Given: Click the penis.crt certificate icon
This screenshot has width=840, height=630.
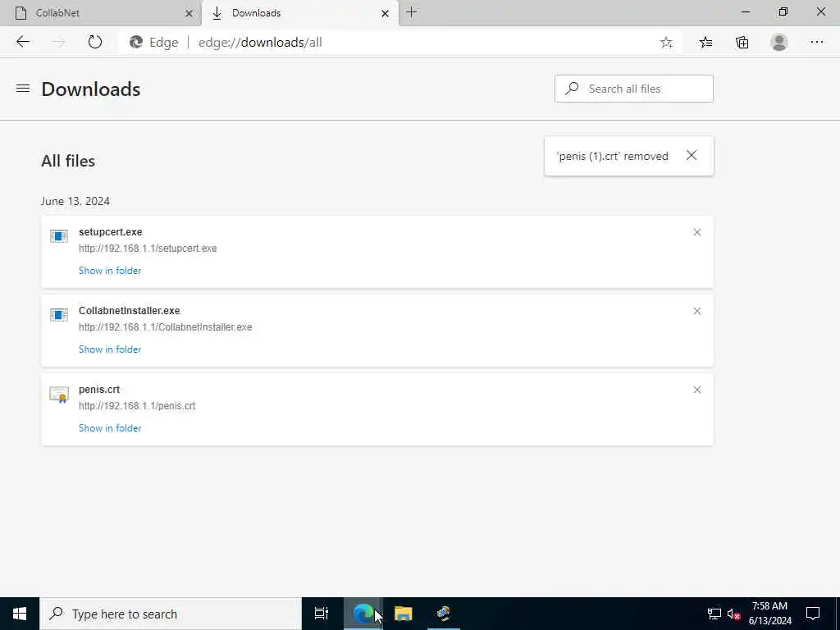Looking at the screenshot, I should pos(59,395).
